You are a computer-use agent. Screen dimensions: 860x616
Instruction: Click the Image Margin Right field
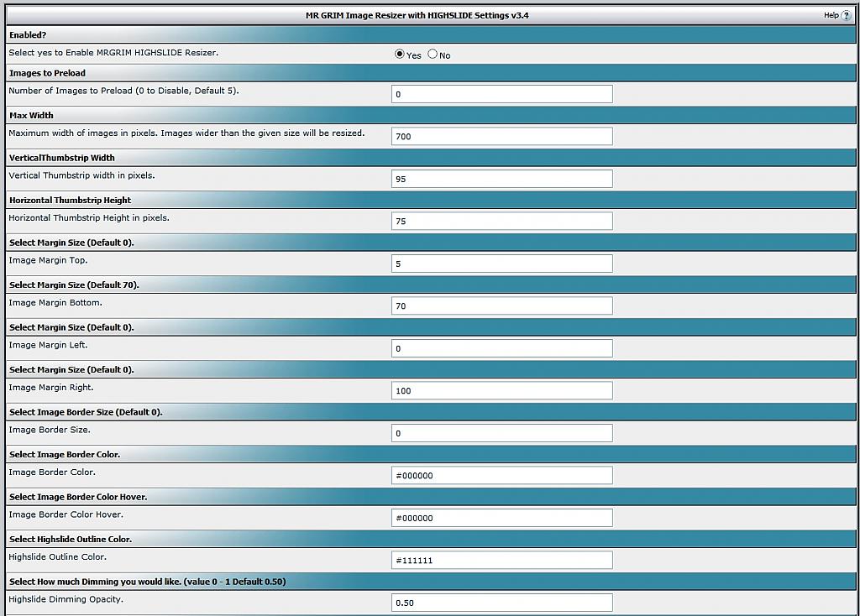(502, 390)
